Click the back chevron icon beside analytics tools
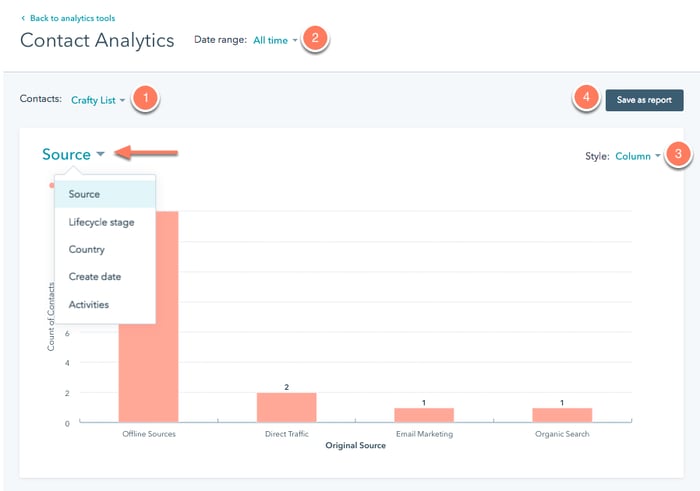Image resolution: width=700 pixels, height=491 pixels. tap(23, 18)
